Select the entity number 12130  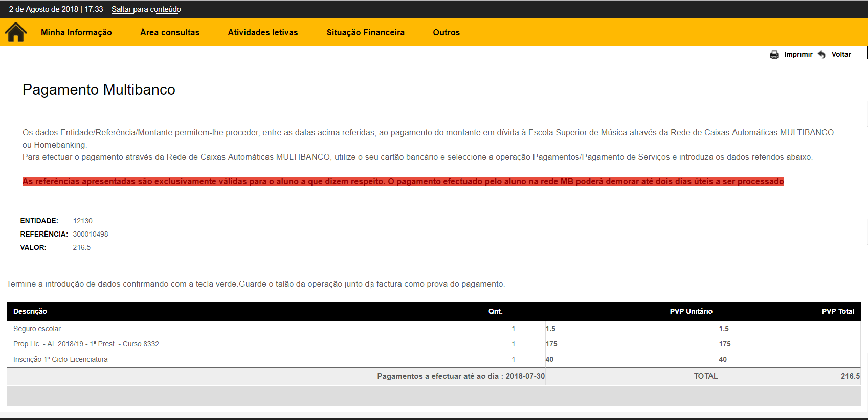(83, 221)
